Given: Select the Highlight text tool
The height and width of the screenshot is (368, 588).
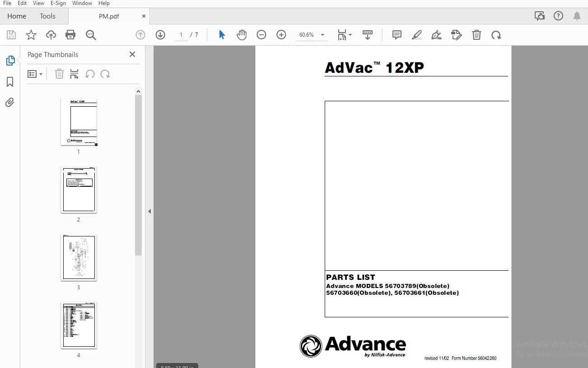Looking at the screenshot, I should (x=417, y=35).
